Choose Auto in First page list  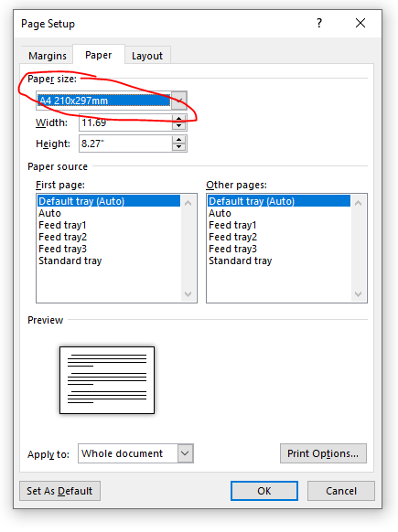pos(49,213)
